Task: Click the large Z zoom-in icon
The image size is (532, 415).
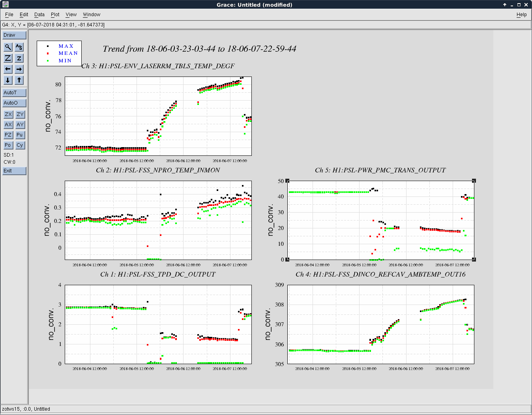Action: tap(8, 58)
